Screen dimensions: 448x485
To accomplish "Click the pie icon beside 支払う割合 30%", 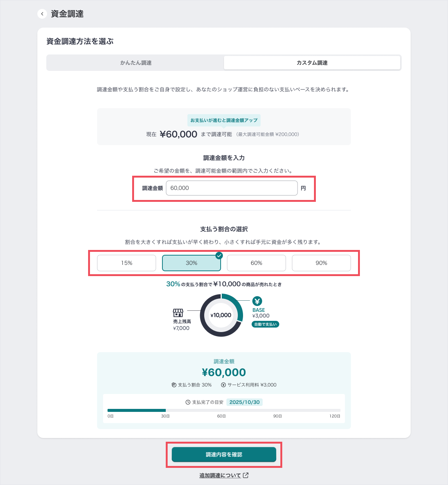I will [x=174, y=385].
